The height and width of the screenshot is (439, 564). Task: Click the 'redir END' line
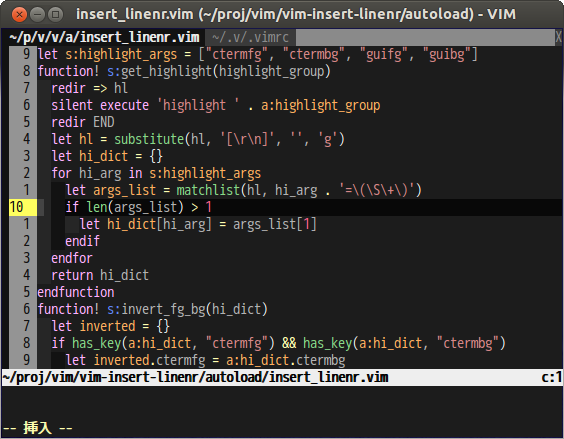83,122
